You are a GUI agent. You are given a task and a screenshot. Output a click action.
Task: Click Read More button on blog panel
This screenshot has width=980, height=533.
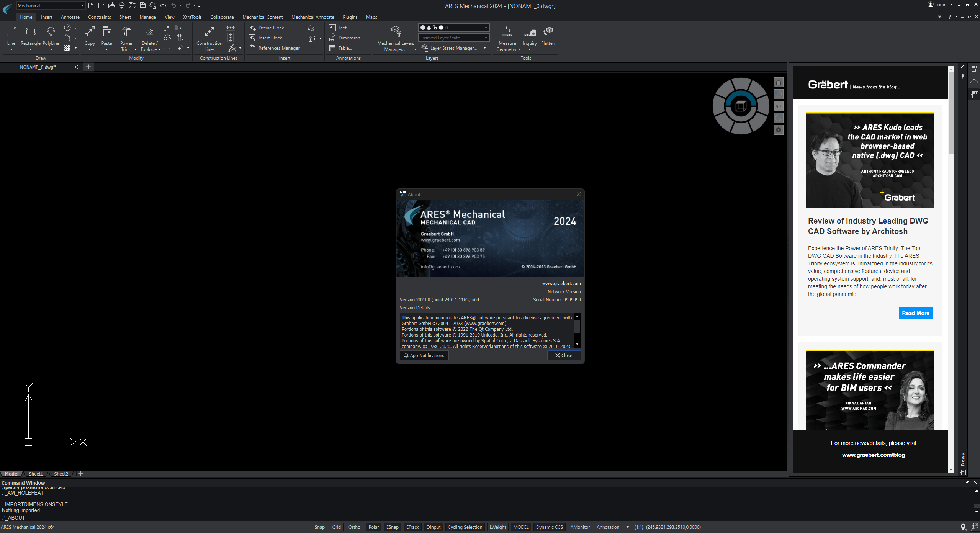[x=915, y=313]
